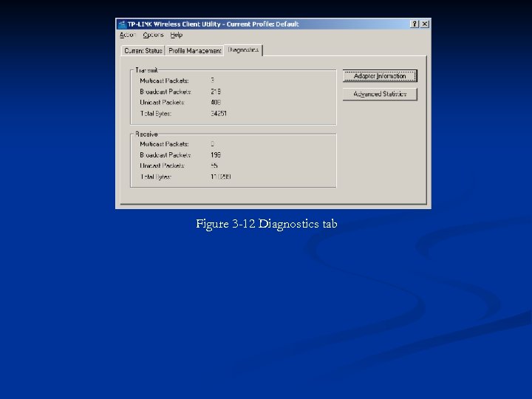Switch to the Current Status tab
The height and width of the screenshot is (399, 532).
(143, 50)
